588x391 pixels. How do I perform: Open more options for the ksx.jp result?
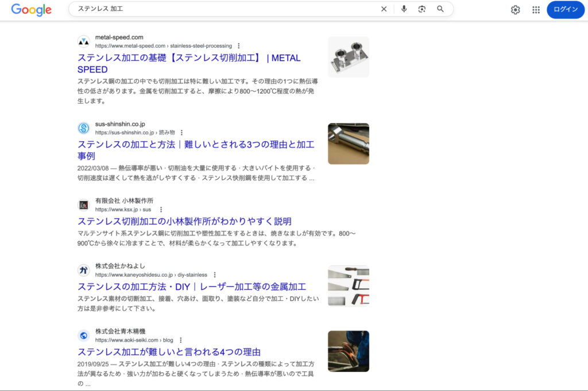[x=161, y=210]
